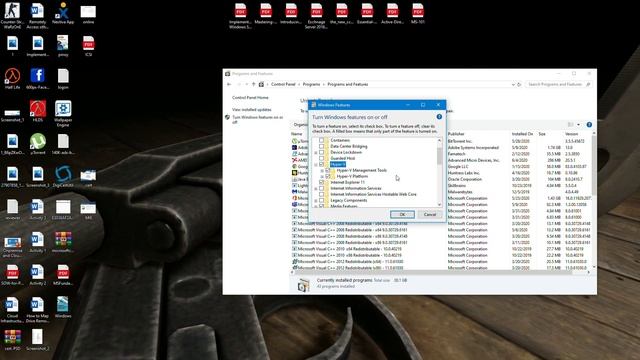Toggle Internet Information Services Hostable Web Core checkbox
Viewport: 640px width, 360px height.
coord(322,194)
